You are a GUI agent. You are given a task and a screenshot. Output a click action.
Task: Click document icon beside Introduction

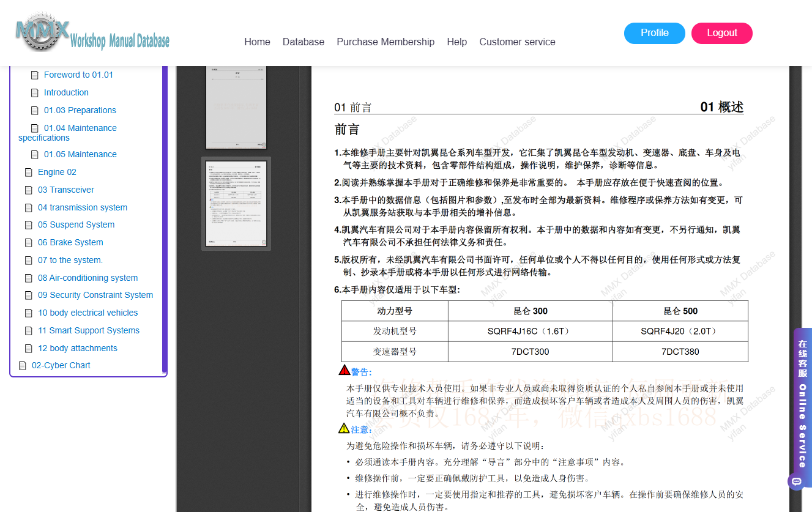(x=35, y=93)
